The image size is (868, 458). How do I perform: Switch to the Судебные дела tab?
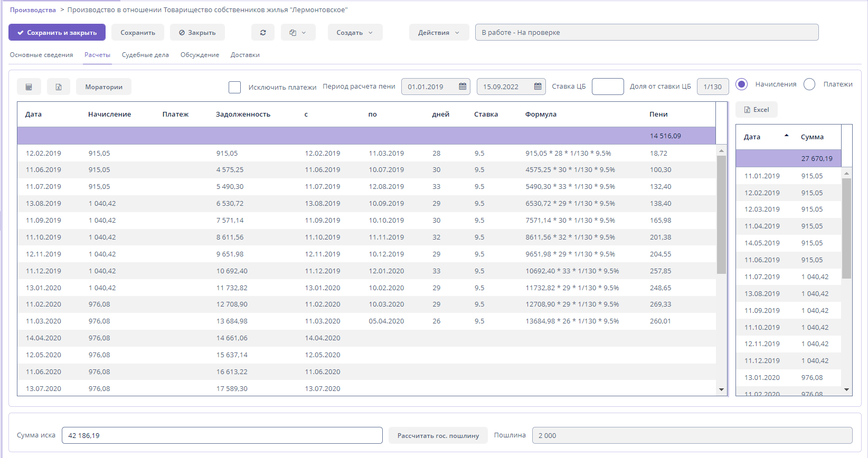click(x=145, y=55)
